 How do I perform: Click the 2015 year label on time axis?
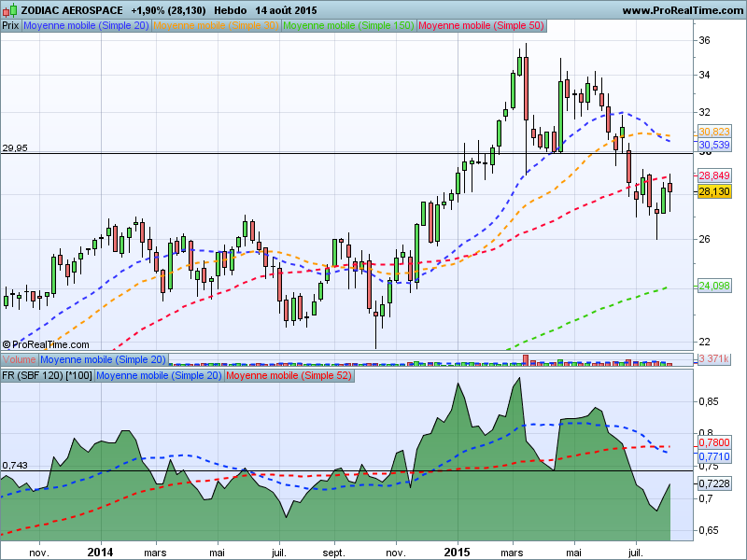pos(457,553)
